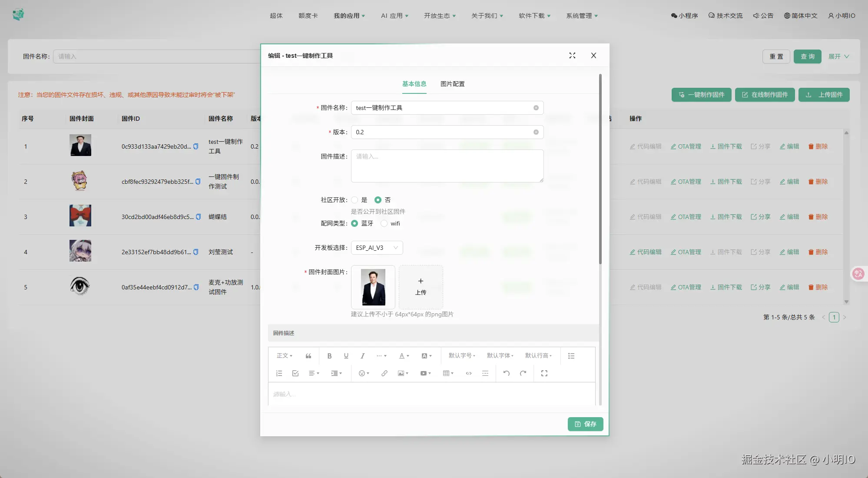Toggle bold in the description editor
Viewport: 868px width, 478px height.
pos(329,356)
